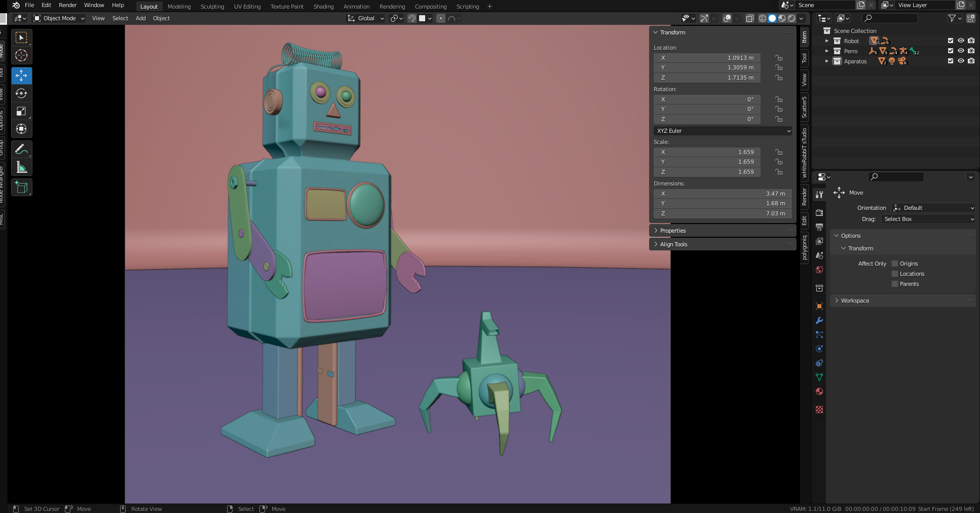Open the Texture properties checker tab

(819, 410)
